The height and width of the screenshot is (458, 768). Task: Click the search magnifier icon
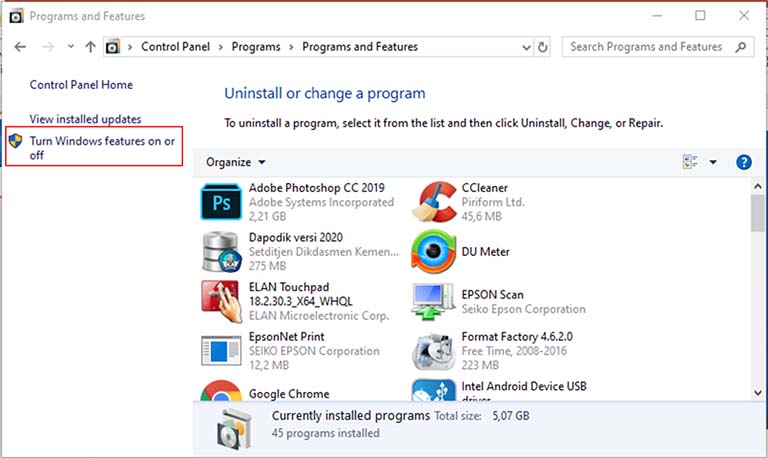[741, 47]
